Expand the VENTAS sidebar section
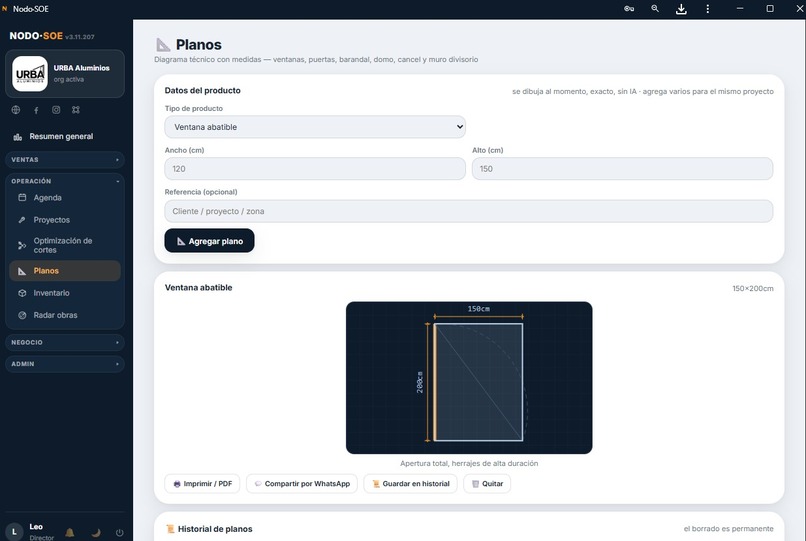806x541 pixels. pyautogui.click(x=65, y=160)
